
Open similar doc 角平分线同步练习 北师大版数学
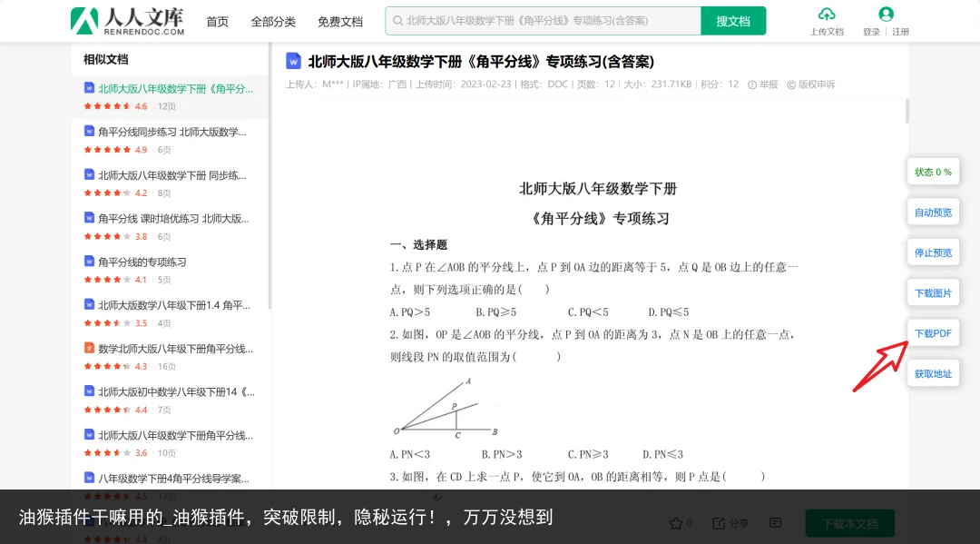pos(171,132)
